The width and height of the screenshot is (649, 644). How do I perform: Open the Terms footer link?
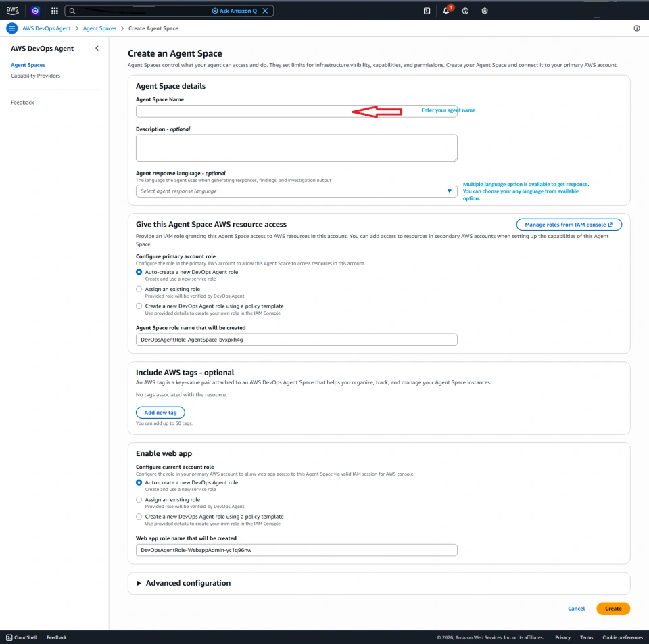click(586, 637)
